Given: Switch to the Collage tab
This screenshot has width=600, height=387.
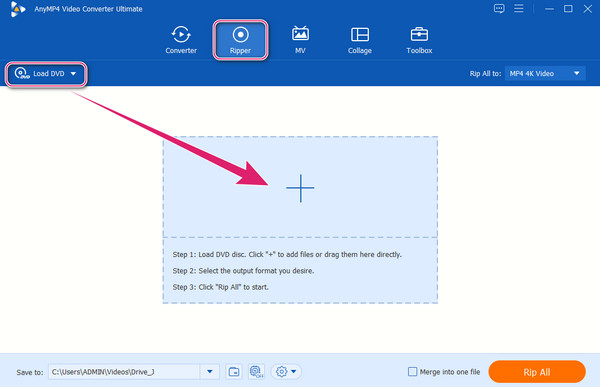Looking at the screenshot, I should point(360,40).
